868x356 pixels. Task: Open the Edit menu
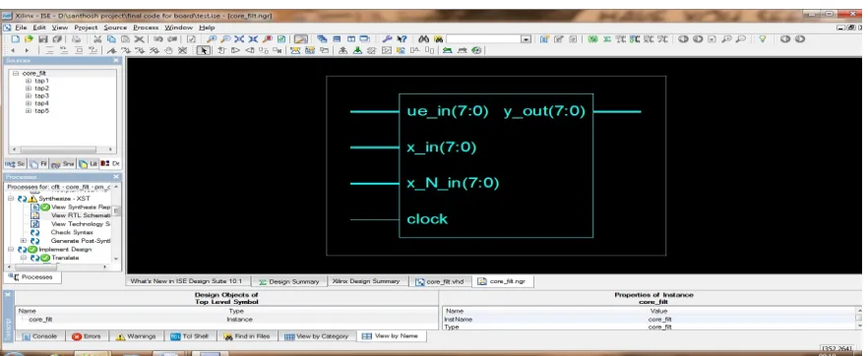point(39,28)
